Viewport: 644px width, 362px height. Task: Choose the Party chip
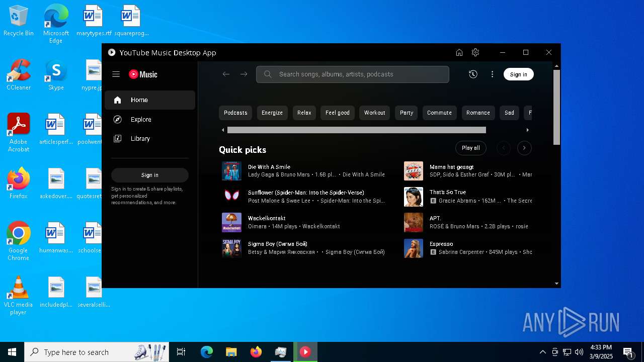(407, 113)
